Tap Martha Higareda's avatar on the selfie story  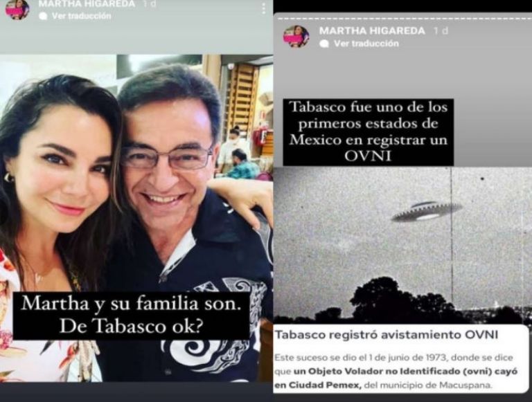tap(17, 10)
